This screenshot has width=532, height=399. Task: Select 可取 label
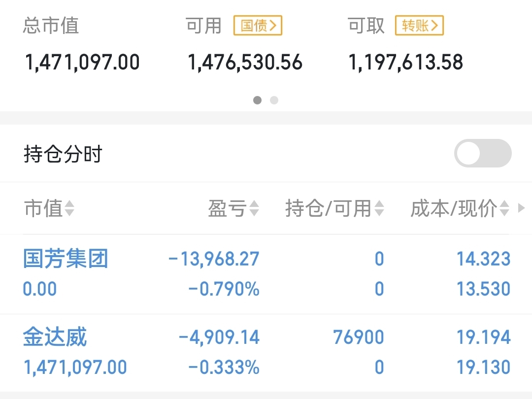tap(366, 26)
